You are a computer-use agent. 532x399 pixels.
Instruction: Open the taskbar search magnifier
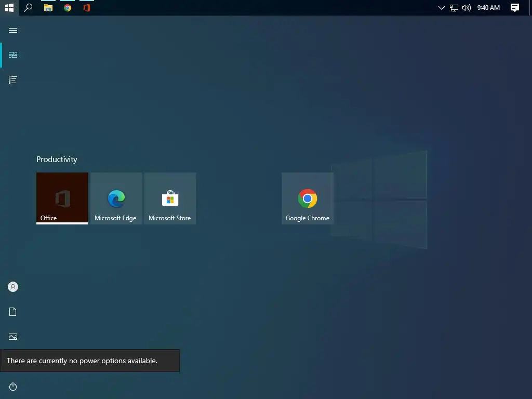[x=28, y=7]
